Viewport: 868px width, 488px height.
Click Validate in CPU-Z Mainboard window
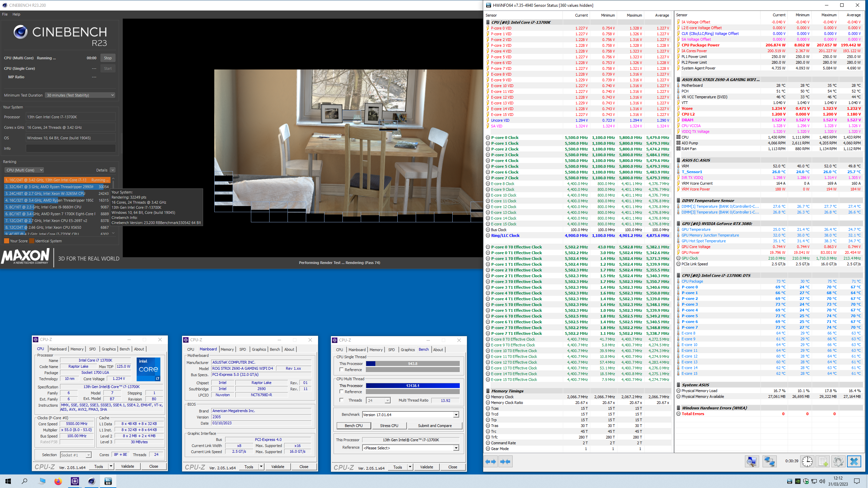point(278,467)
